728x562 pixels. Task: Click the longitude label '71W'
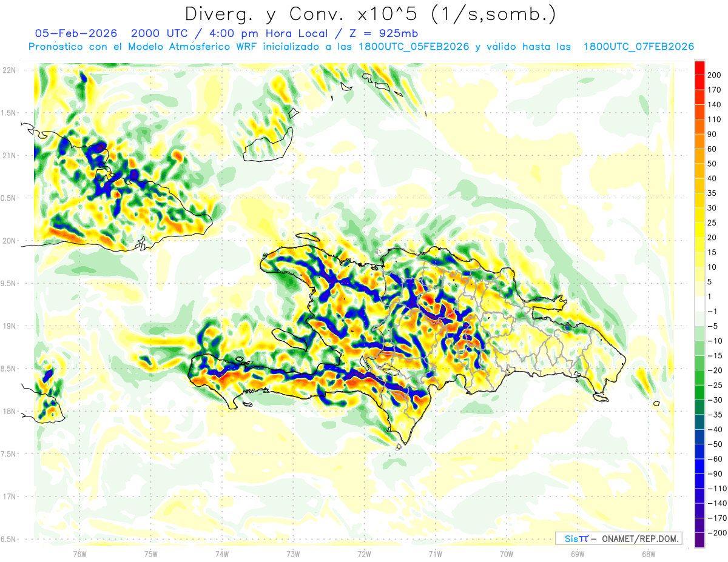pyautogui.click(x=435, y=554)
